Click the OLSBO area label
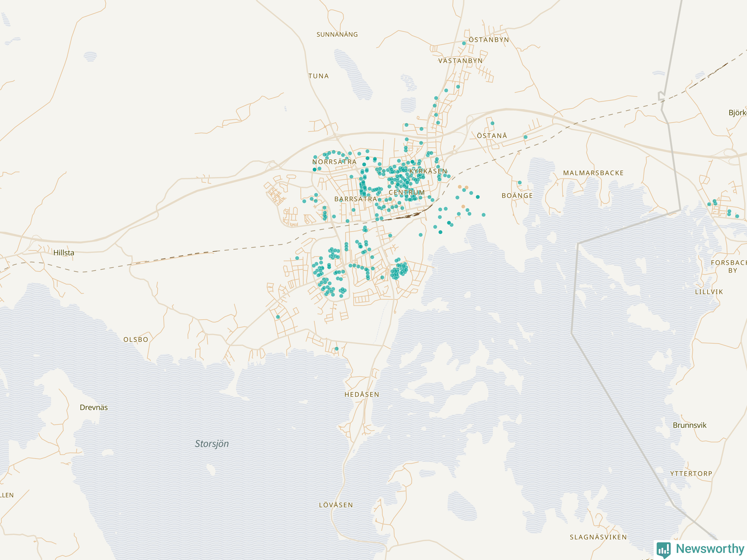The image size is (747, 560). point(136,339)
